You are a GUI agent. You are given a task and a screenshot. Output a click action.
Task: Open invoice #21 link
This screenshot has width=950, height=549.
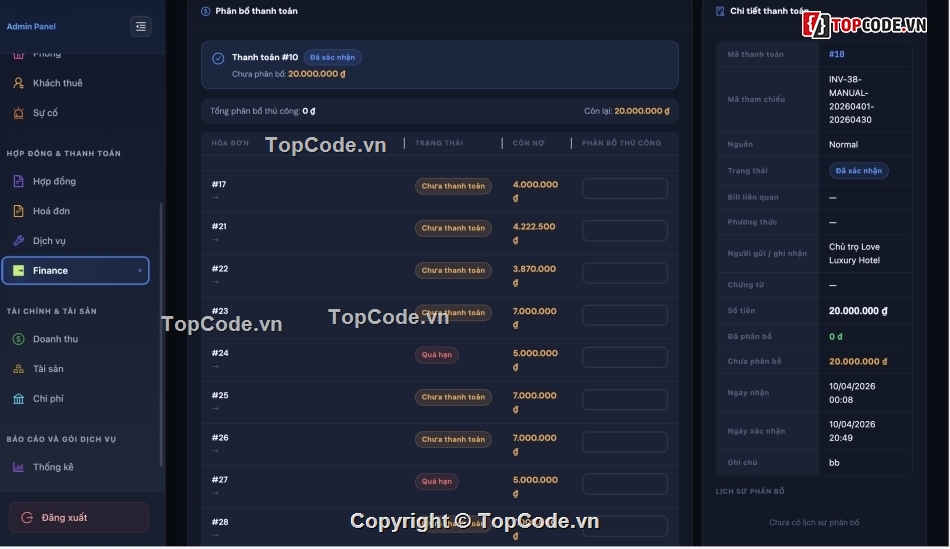[x=219, y=227]
